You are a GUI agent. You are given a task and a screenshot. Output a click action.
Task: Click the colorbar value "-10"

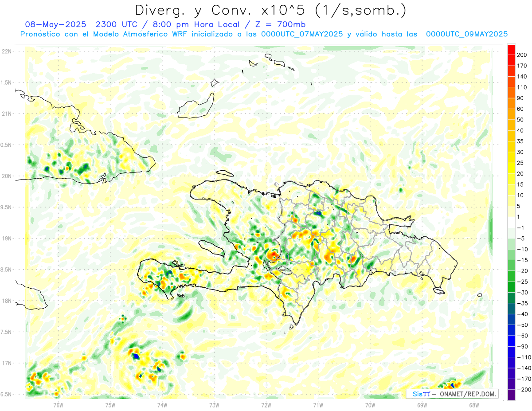pos(522,249)
